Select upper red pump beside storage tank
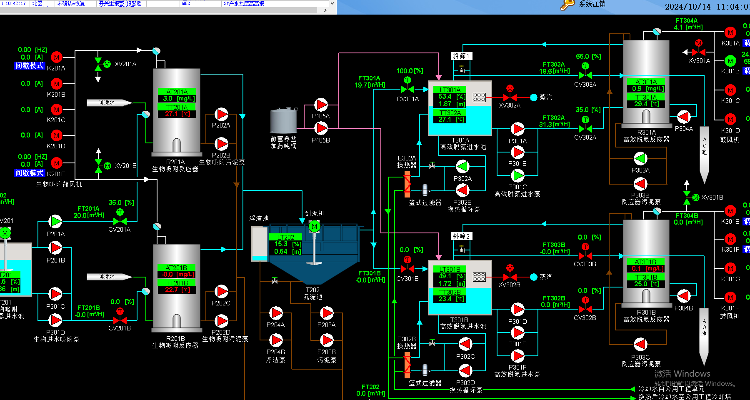 (x=321, y=103)
